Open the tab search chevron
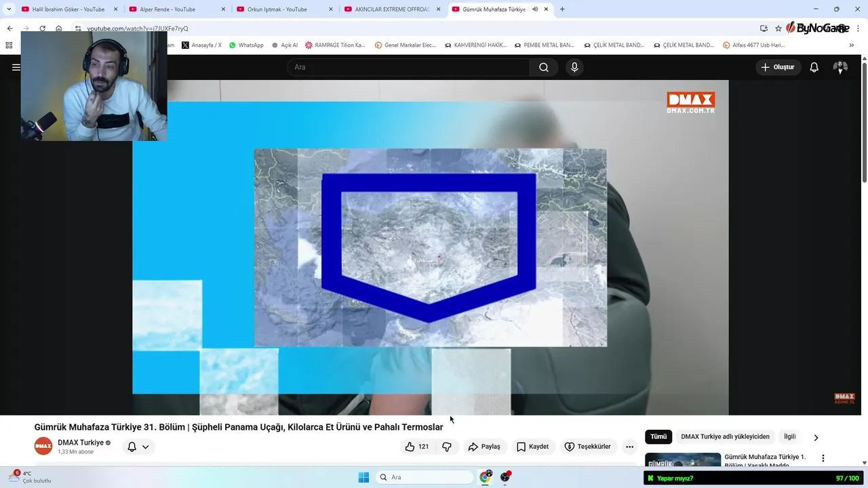This screenshot has height=488, width=868. 9,9
